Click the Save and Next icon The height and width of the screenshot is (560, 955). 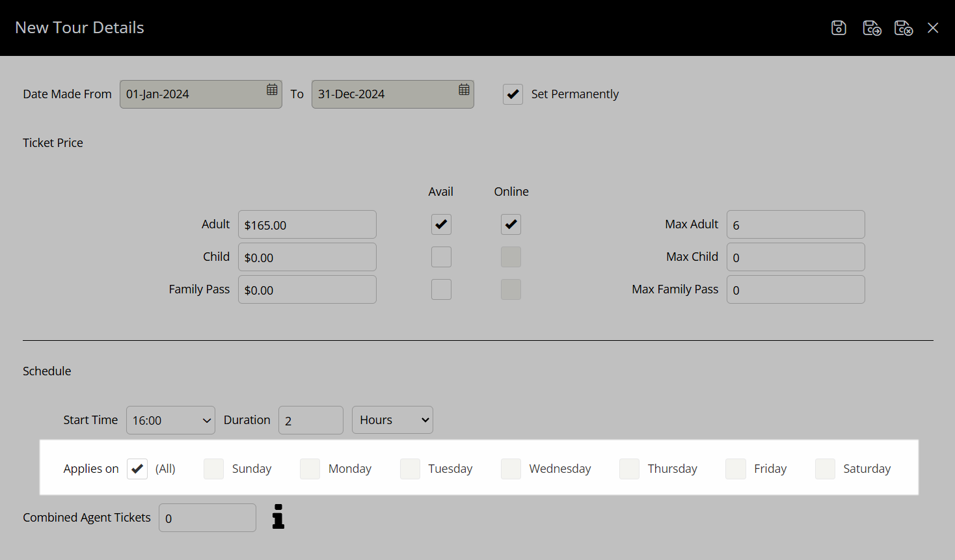[x=872, y=28]
